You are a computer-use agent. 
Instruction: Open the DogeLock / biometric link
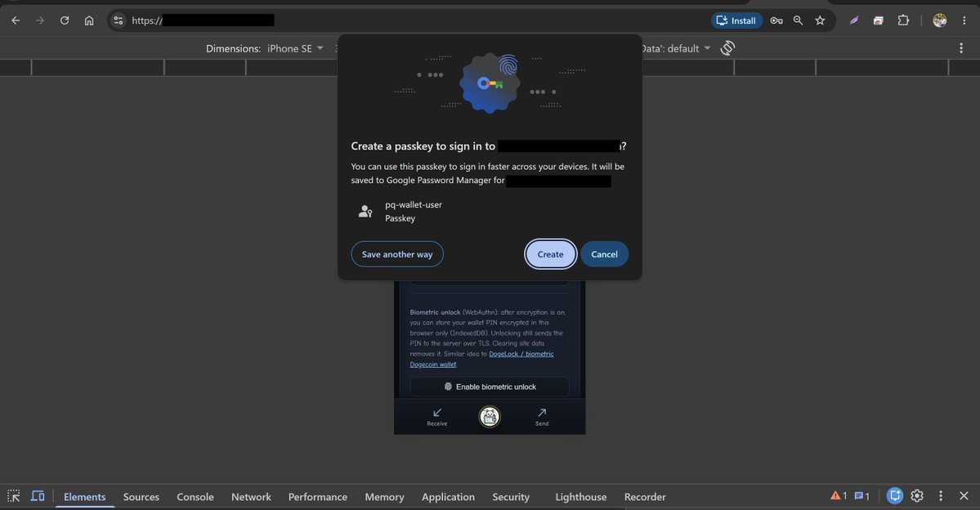(x=481, y=359)
